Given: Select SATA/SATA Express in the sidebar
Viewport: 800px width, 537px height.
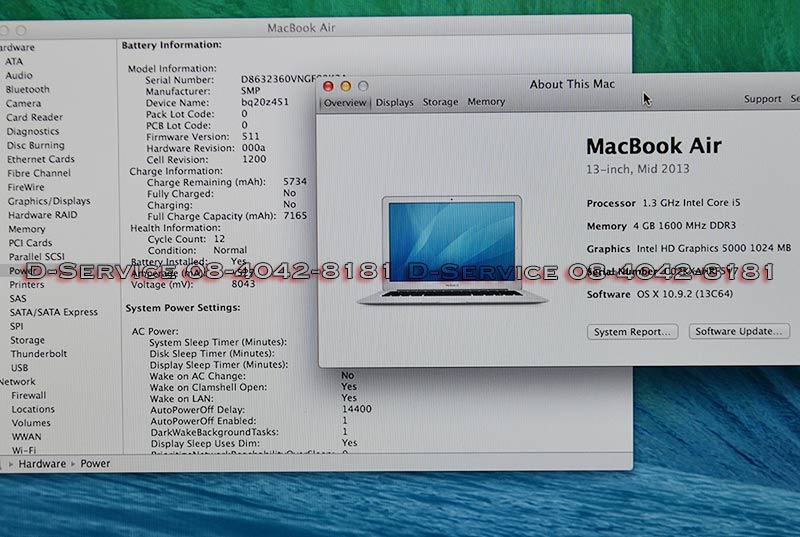Looking at the screenshot, I should [54, 312].
